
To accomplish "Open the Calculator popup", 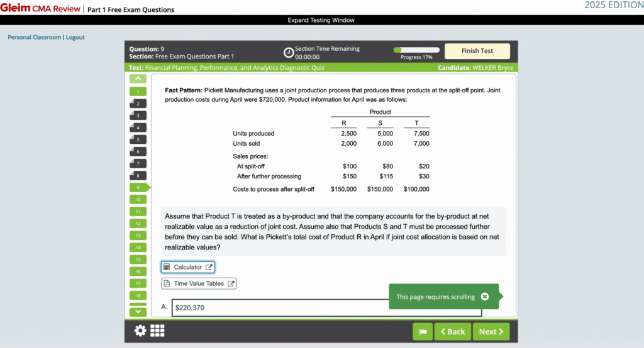I will 187,267.
